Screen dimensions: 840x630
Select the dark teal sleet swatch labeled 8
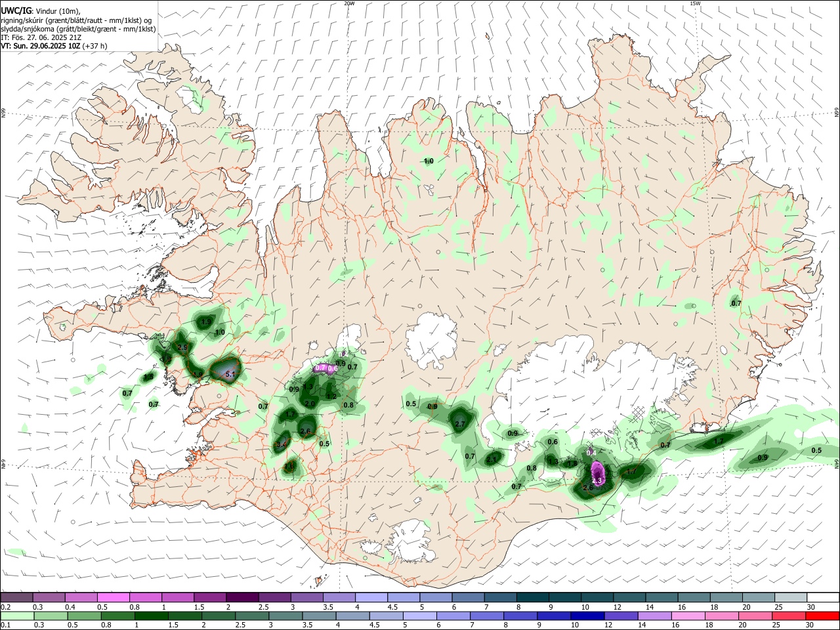[532, 597]
